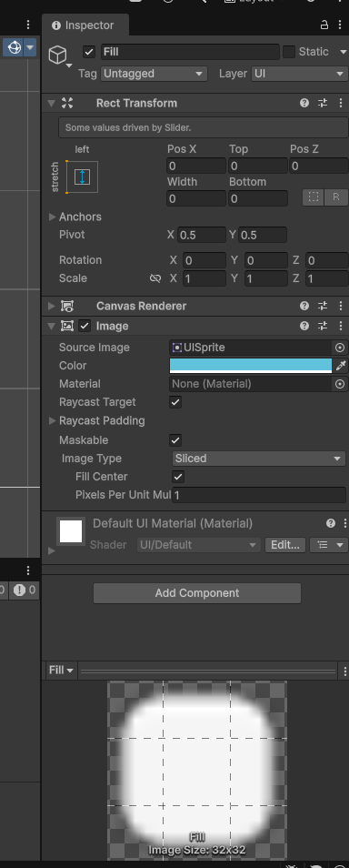This screenshot has width=349, height=868.
Task: Open Canvas Renderer help reference
Action: click(304, 306)
